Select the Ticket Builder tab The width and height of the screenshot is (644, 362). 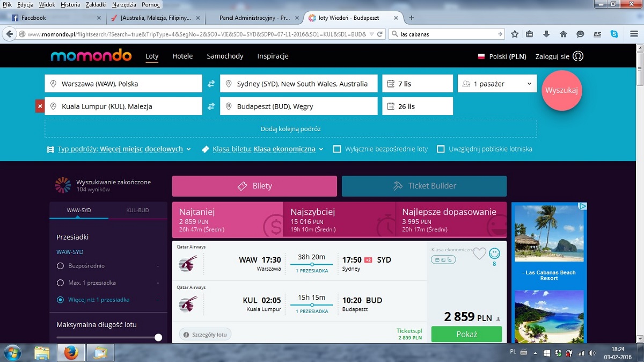pos(424,186)
